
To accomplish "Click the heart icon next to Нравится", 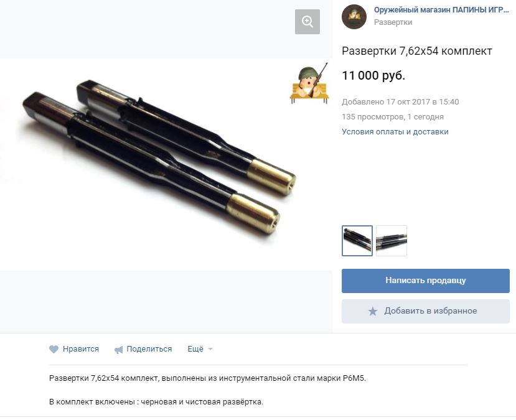I will [54, 349].
